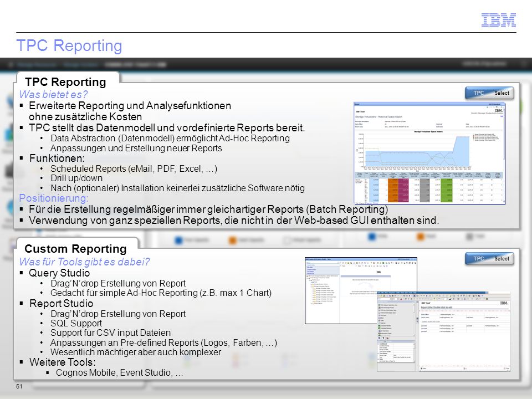Click 'Wesentlich mächtiger aber auch komplexer'
Viewport: 532px width, 399px height.
coord(136,352)
